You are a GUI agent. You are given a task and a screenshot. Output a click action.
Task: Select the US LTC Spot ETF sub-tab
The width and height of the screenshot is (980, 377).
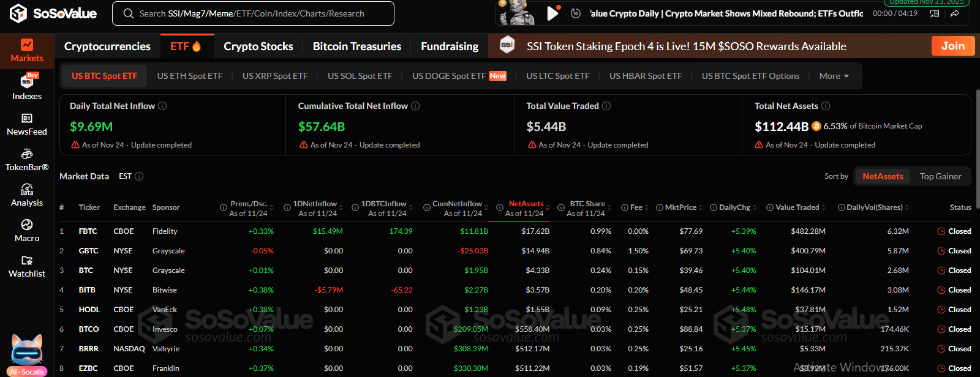(558, 76)
